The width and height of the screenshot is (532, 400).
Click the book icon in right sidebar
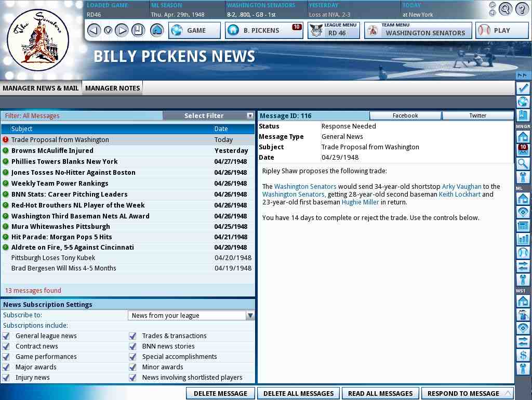pos(523,115)
